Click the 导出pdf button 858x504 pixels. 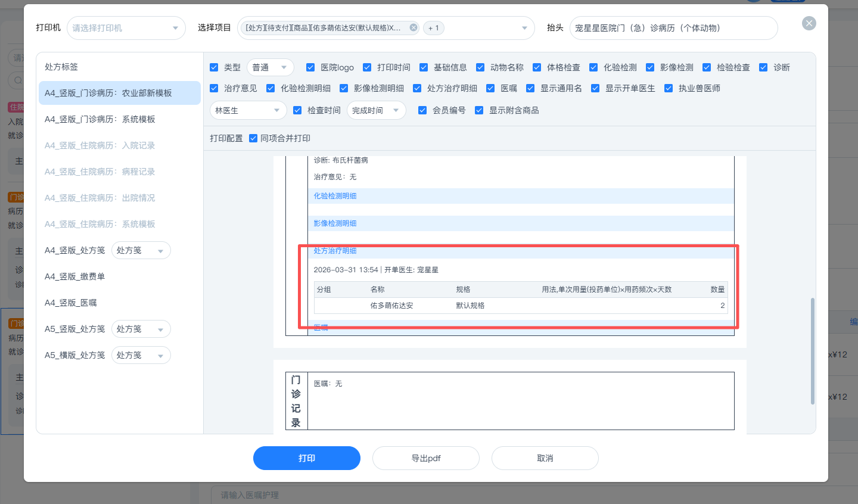[x=426, y=458]
